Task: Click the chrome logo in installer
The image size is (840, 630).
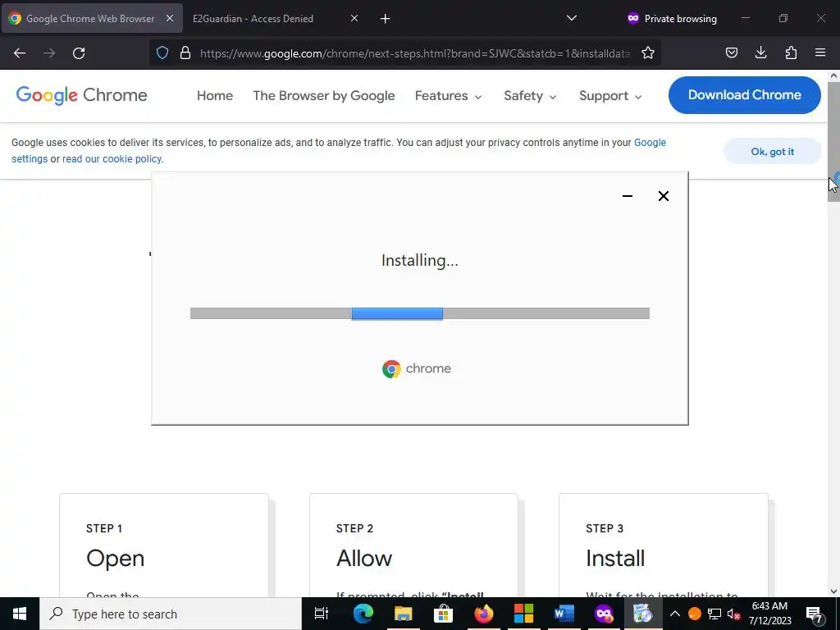Action: (x=416, y=368)
